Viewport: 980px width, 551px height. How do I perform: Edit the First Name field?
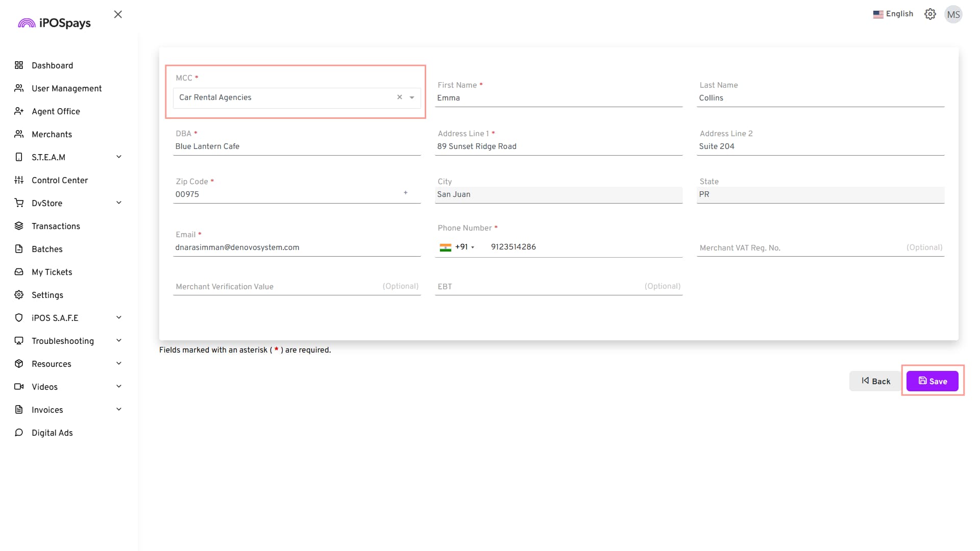tap(558, 98)
